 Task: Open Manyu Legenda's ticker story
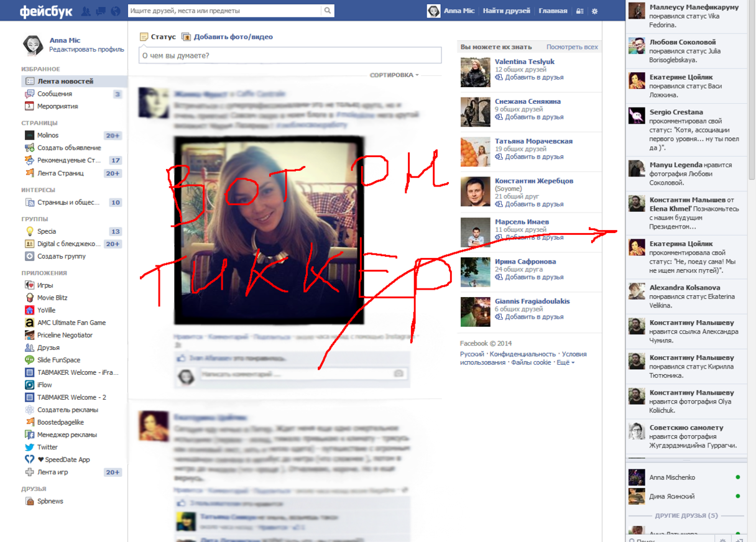click(686, 174)
